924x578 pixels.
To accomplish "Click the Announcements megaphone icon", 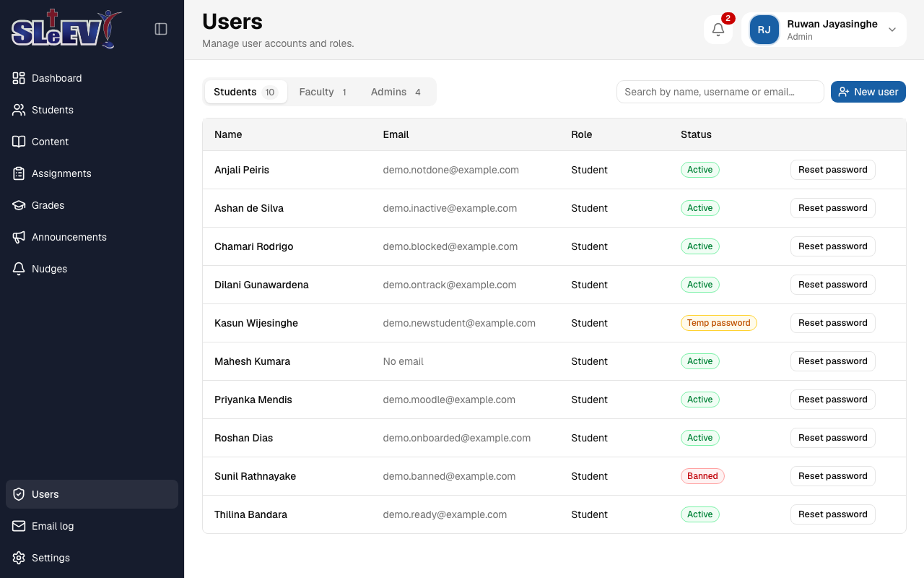I will click(x=19, y=237).
